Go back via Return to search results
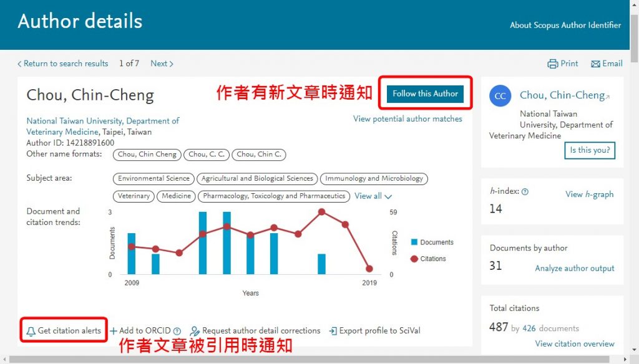 coord(63,64)
